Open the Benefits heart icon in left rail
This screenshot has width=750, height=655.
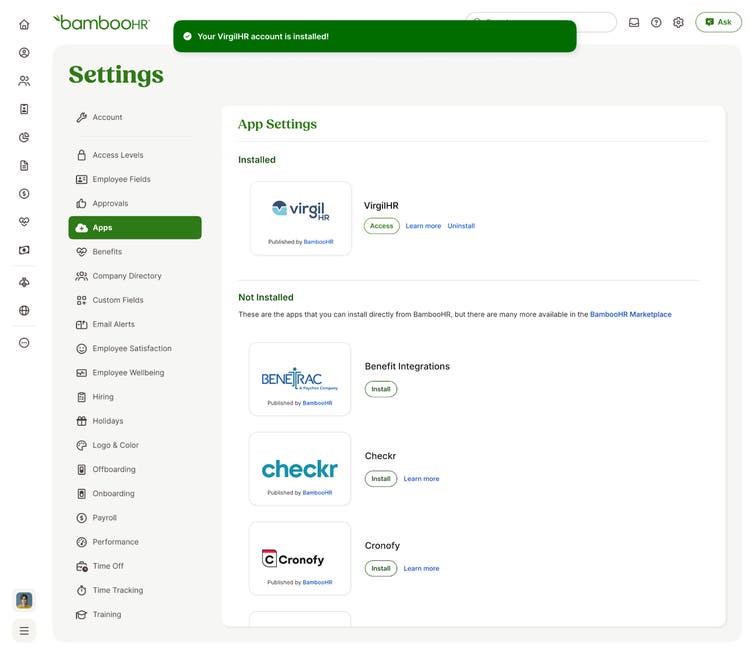[x=24, y=222]
